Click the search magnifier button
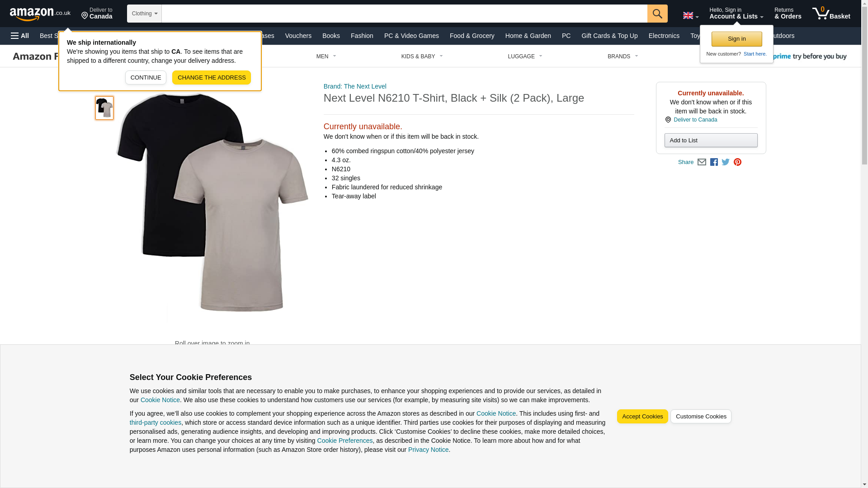This screenshot has height=488, width=868. (657, 14)
